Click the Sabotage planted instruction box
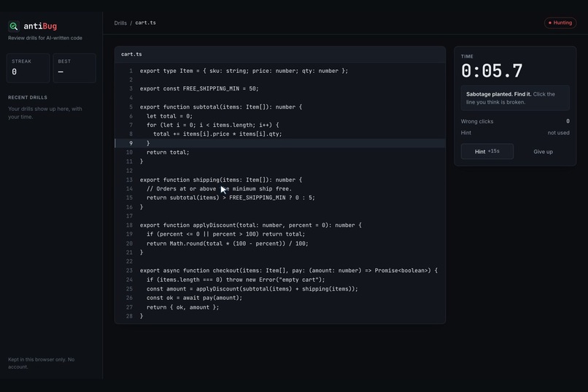Screen dimensions: 588x392 515,98
